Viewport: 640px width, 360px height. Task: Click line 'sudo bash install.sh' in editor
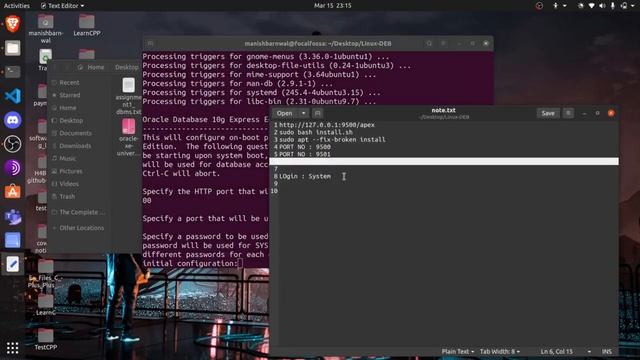pos(316,132)
